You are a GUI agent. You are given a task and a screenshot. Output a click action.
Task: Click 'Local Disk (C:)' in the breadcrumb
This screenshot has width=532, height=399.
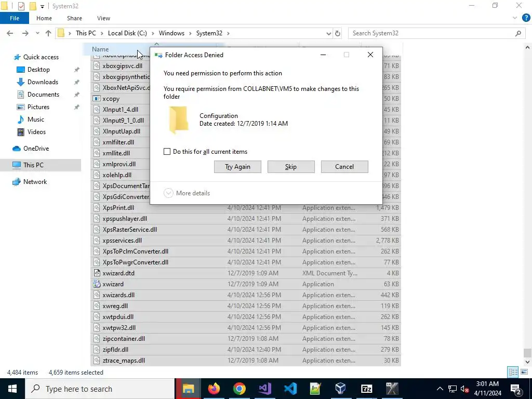[x=127, y=33]
